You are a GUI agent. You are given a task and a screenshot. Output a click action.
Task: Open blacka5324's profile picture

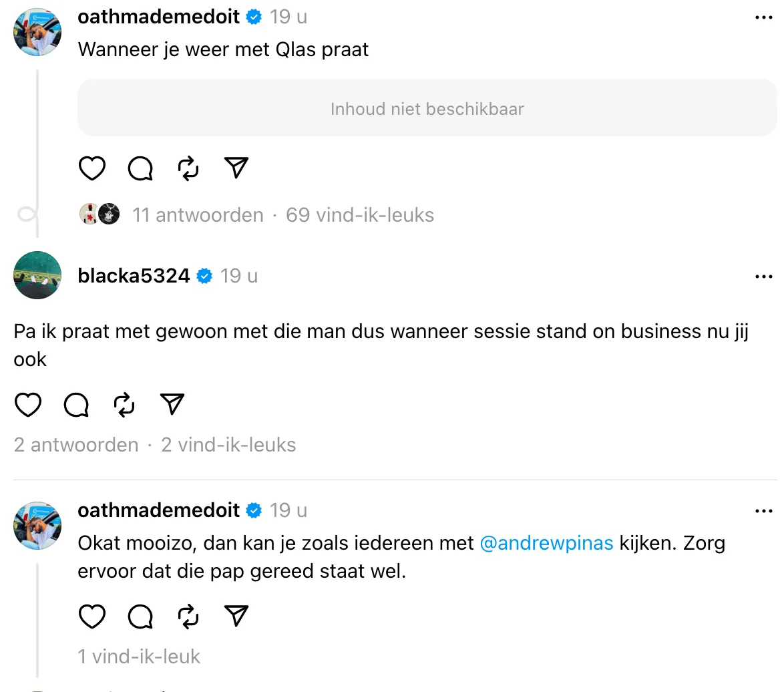(37, 275)
